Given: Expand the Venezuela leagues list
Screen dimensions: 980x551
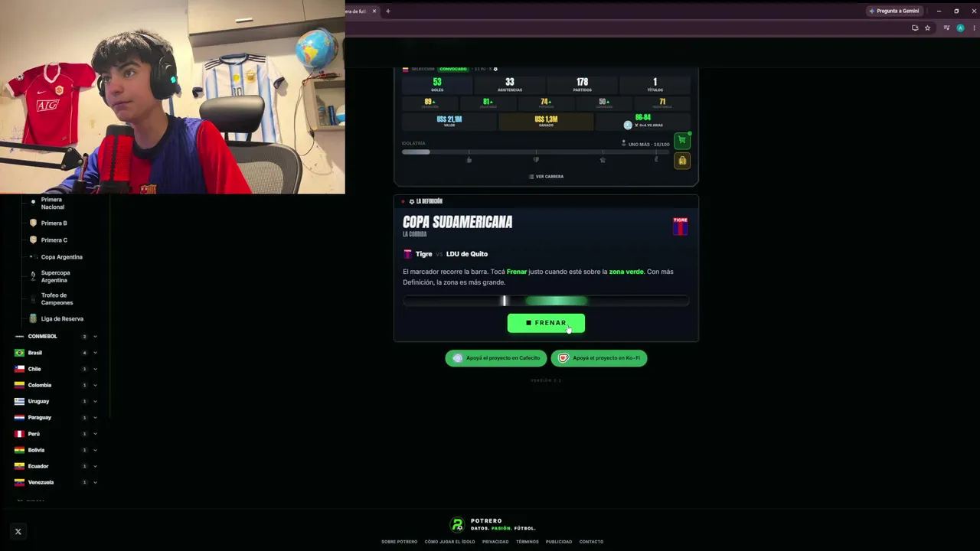Looking at the screenshot, I should [x=95, y=482].
